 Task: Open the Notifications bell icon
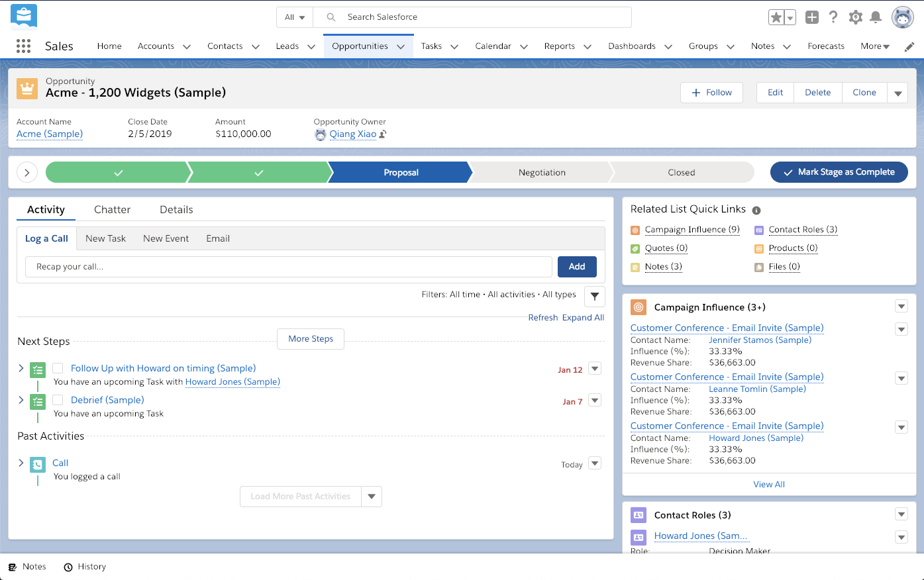click(x=876, y=17)
